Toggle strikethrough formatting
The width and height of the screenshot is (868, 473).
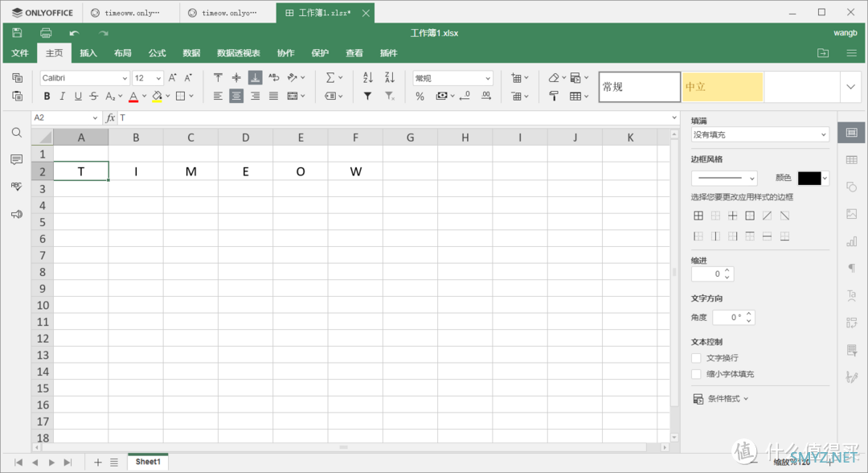(93, 97)
